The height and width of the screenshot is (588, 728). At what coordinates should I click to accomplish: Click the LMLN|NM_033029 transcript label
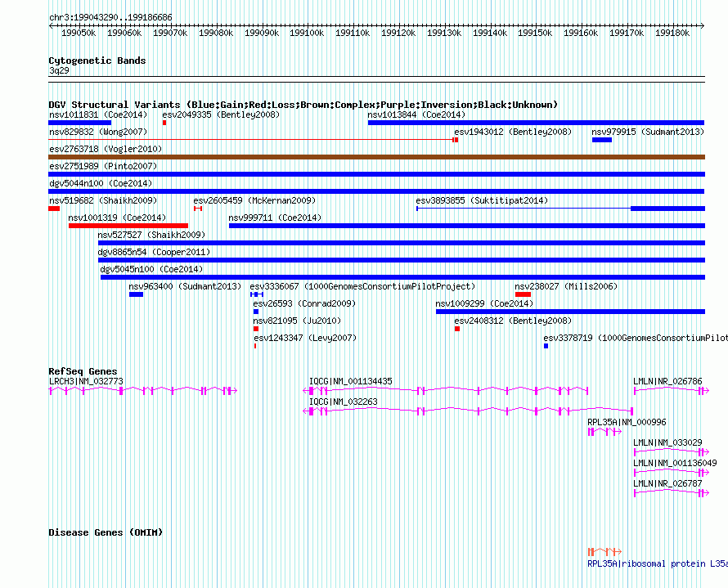tap(667, 442)
